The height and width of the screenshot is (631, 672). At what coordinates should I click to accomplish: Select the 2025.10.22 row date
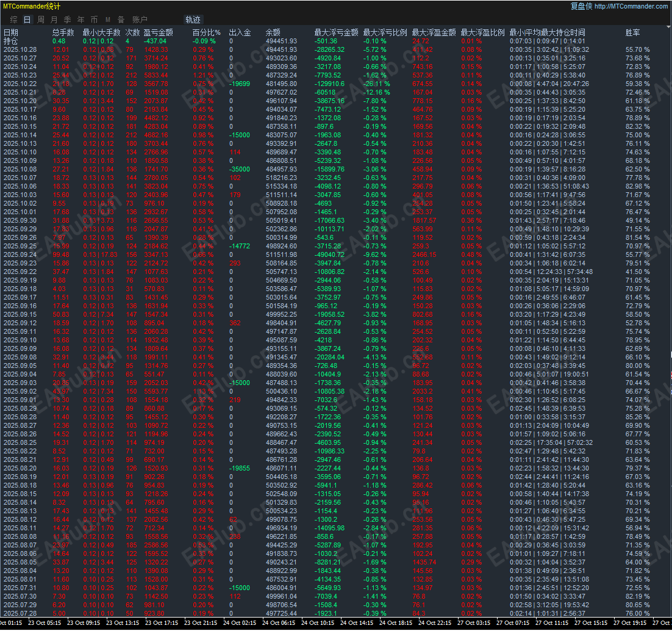[x=20, y=84]
